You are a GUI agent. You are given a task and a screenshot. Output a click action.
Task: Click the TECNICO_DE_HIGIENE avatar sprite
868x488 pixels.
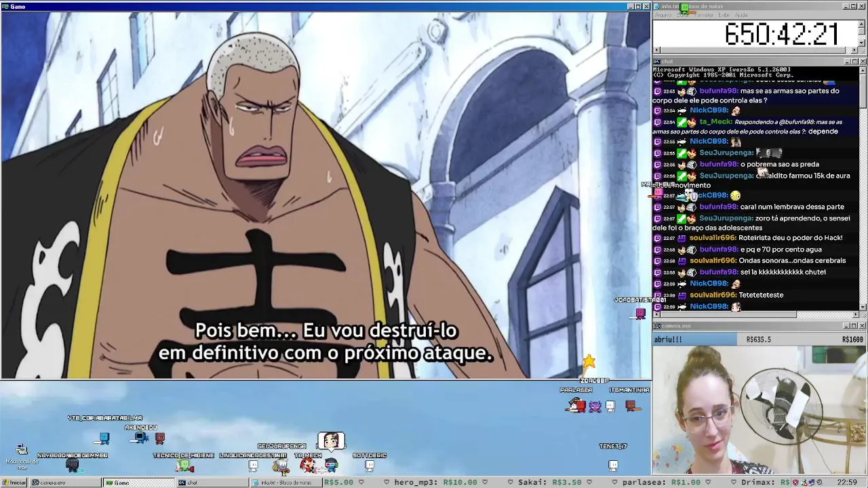[183, 466]
